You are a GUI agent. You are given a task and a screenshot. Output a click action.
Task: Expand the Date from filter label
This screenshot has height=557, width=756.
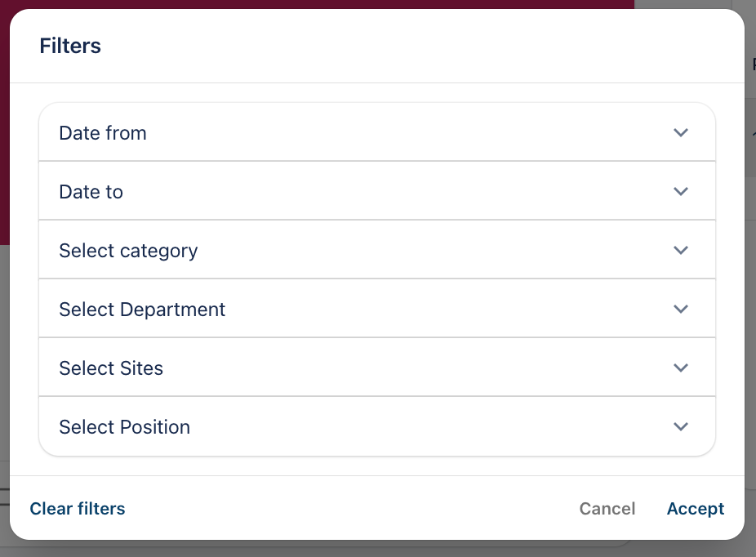point(103,133)
